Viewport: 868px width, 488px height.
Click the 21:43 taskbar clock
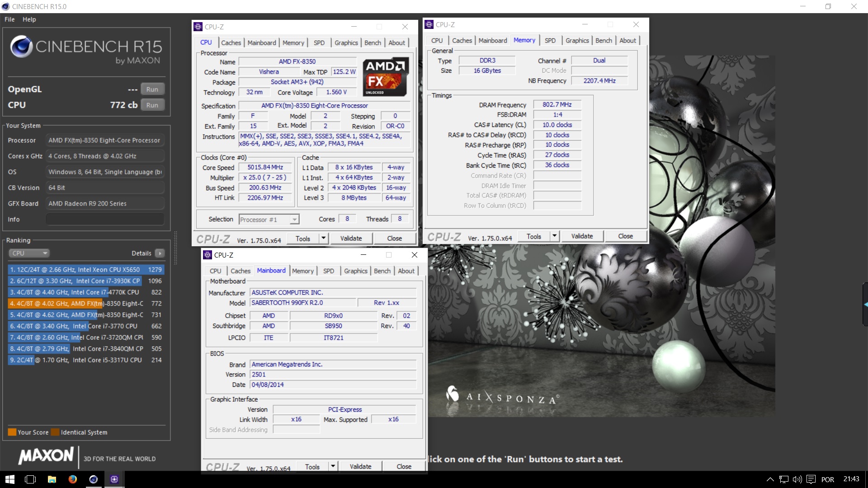[851, 479]
